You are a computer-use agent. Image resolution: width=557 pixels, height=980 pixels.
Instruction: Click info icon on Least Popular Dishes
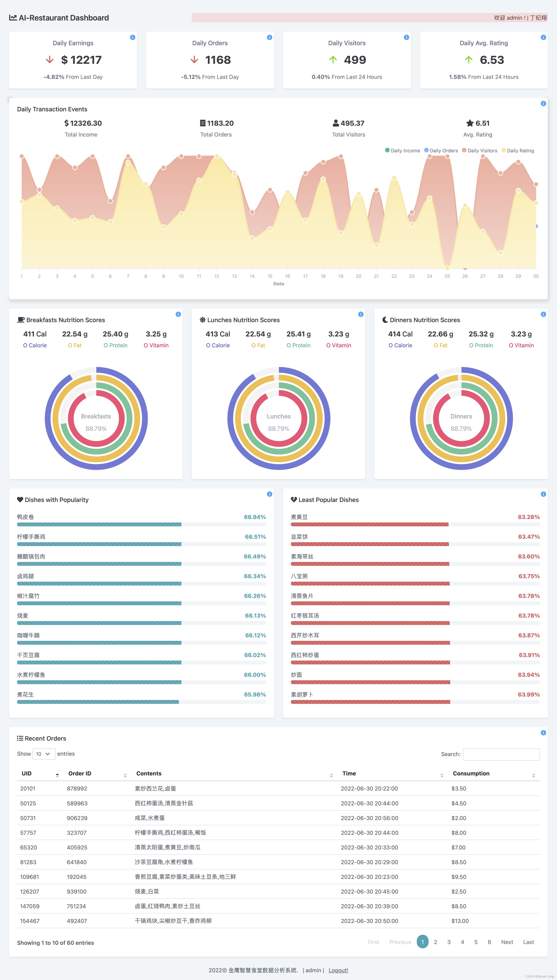coord(543,494)
